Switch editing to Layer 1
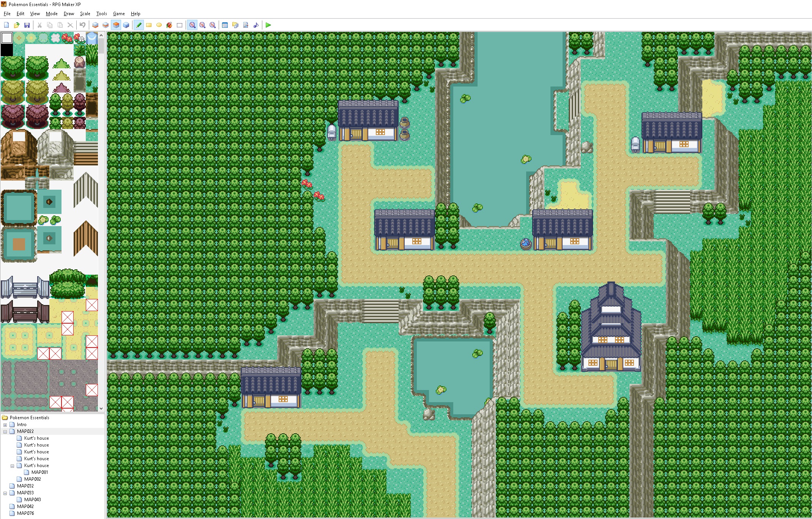 (95, 25)
